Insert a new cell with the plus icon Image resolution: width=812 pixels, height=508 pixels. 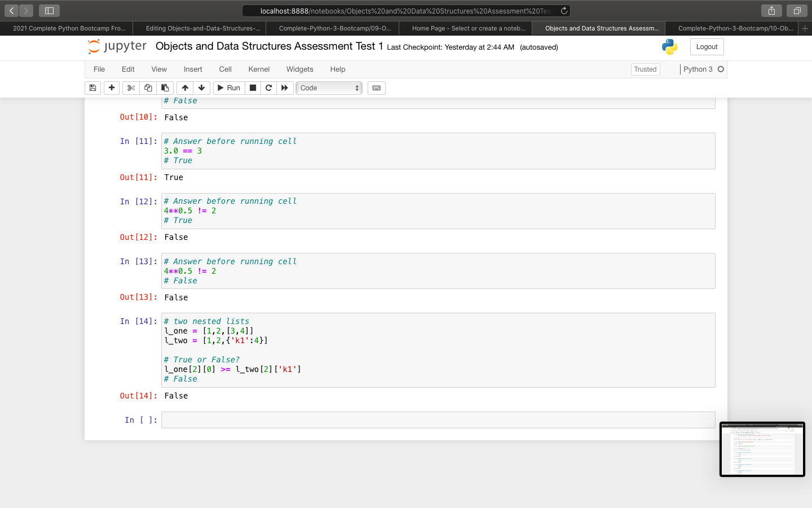tap(111, 87)
